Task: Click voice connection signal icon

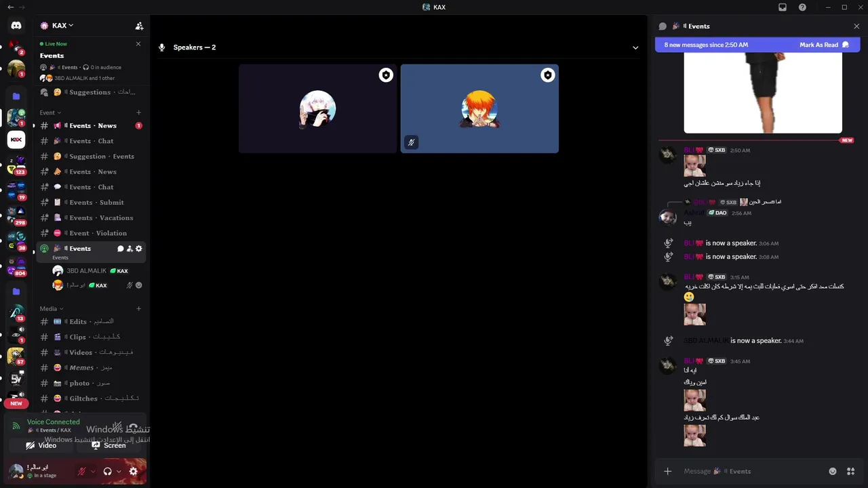Action: click(16, 426)
